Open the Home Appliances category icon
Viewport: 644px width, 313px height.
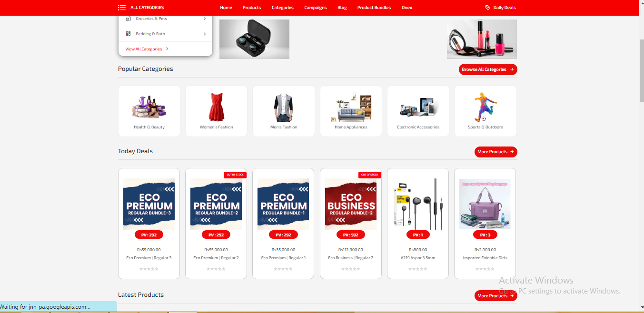click(351, 108)
